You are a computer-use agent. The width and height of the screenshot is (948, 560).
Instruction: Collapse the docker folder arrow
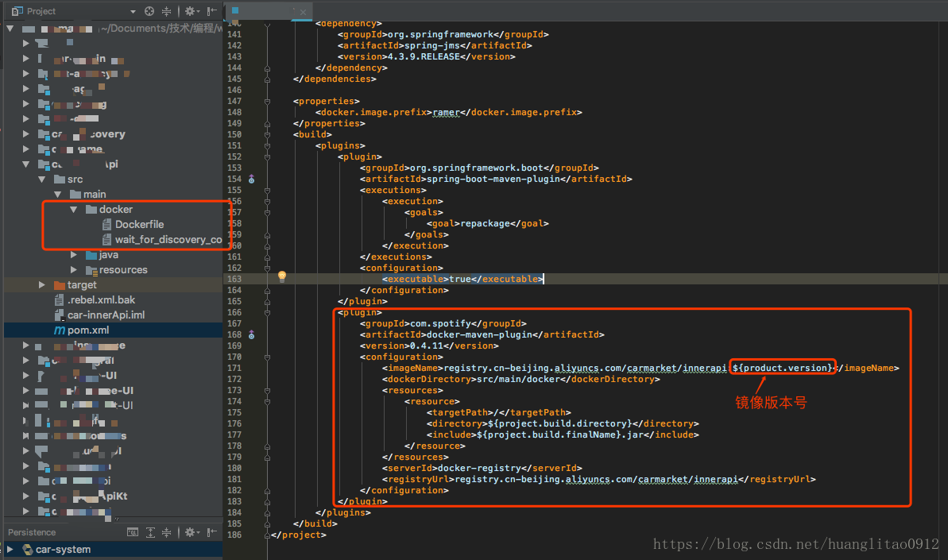(74, 210)
